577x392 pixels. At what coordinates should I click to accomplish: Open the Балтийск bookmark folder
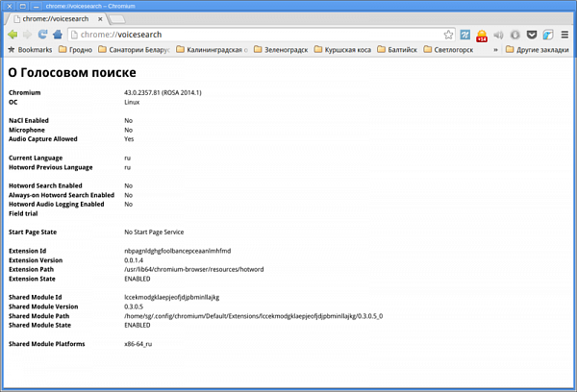(397, 50)
